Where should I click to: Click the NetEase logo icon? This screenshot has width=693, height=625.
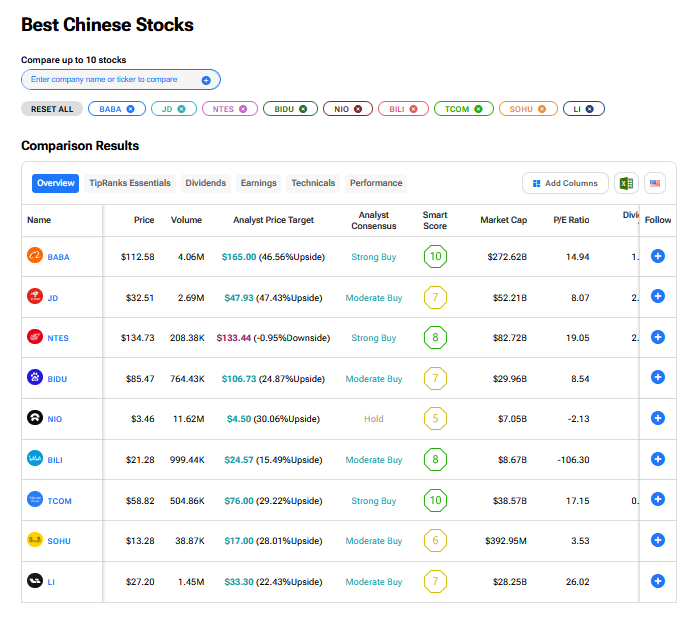tap(35, 336)
